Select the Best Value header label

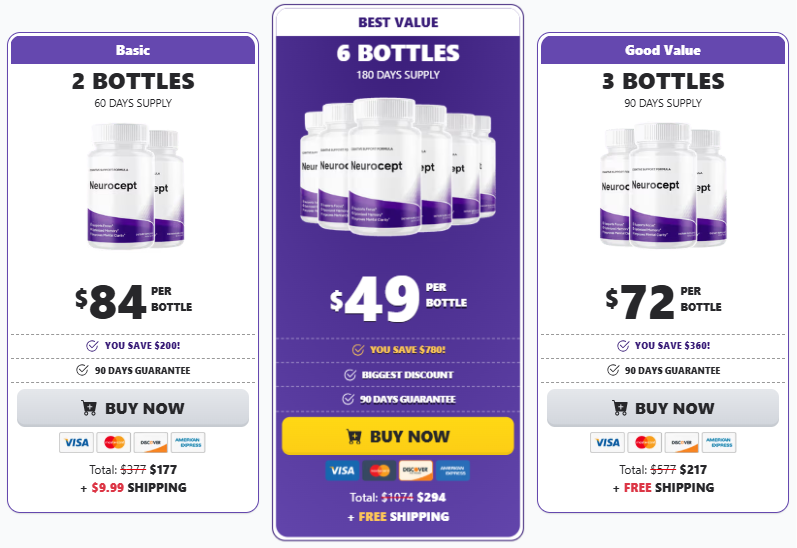click(398, 22)
